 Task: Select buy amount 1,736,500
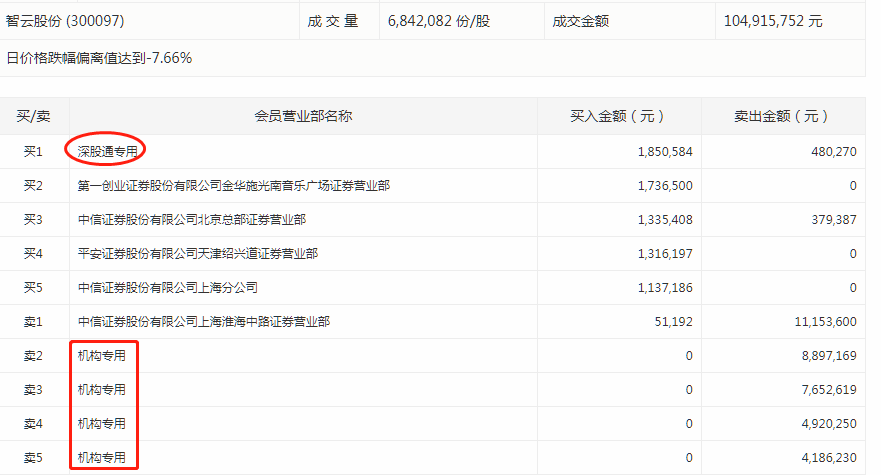click(665, 186)
